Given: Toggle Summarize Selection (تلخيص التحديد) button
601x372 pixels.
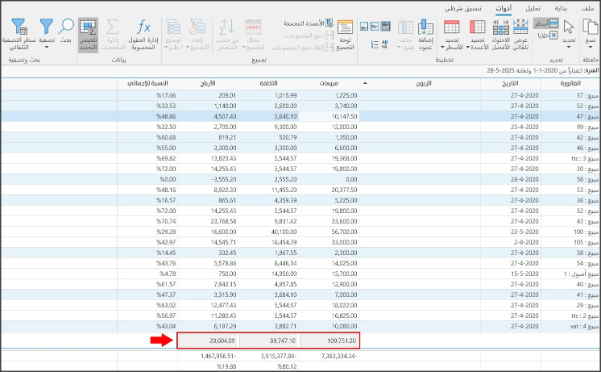Looking at the screenshot, I should click(x=88, y=34).
